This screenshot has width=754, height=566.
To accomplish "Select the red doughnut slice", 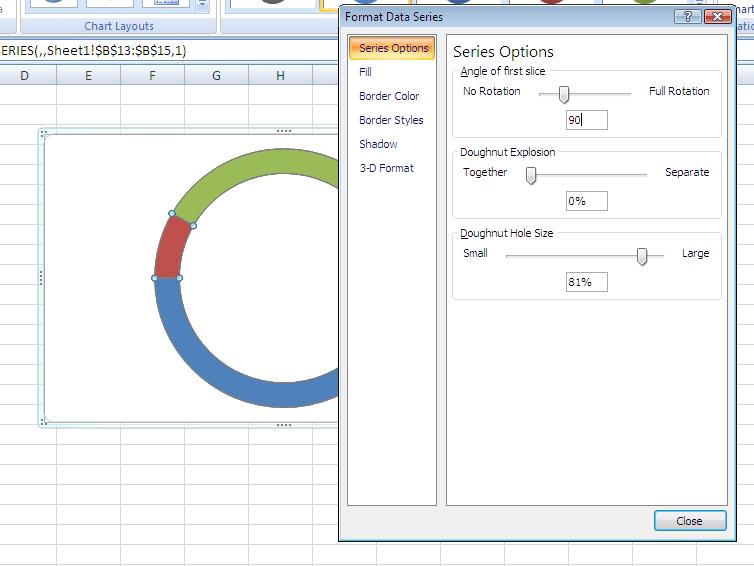I will 172,248.
